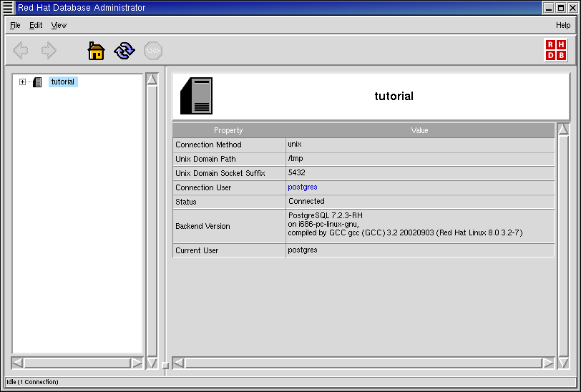Screen dimensions: 581x392
Task: Click the Unix Domain Socket Suffix cell
Action: click(x=229, y=173)
